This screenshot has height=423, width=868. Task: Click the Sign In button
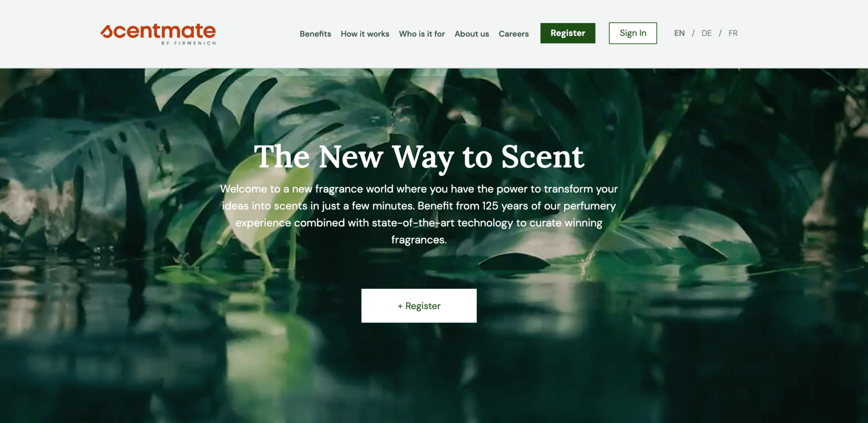(633, 33)
